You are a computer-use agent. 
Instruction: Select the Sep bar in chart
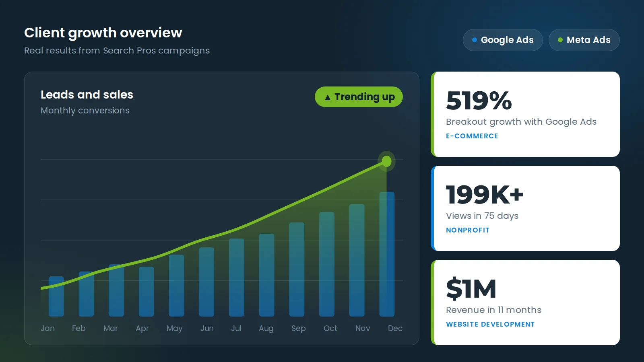click(x=297, y=269)
